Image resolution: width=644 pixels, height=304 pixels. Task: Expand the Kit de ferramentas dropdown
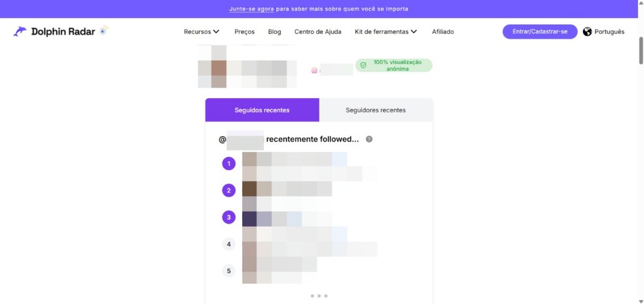click(x=385, y=31)
